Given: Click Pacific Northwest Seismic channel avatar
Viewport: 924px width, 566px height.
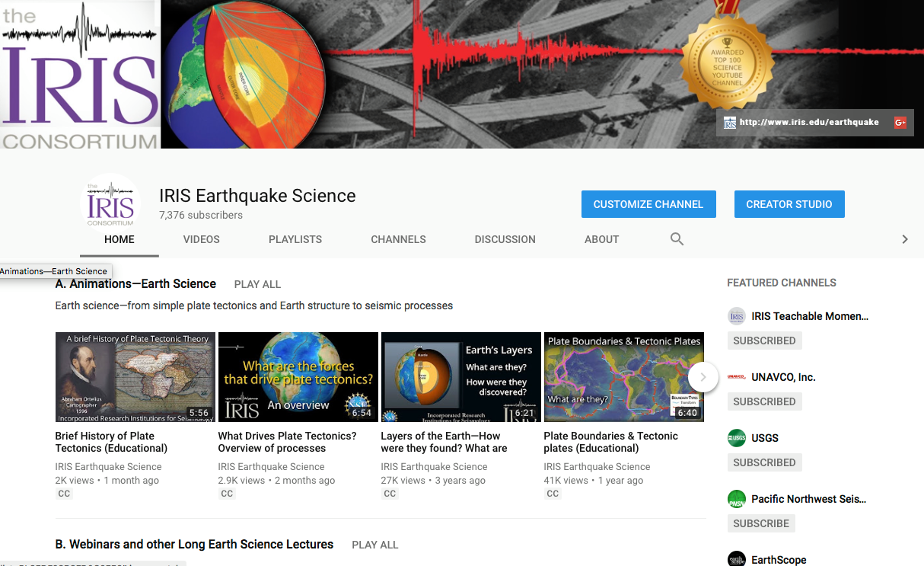Looking at the screenshot, I should pos(736,499).
